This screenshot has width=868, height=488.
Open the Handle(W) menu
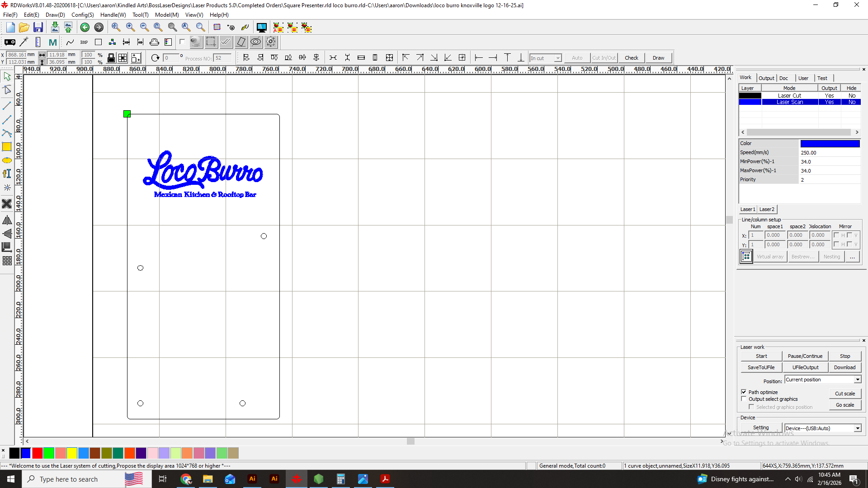click(113, 15)
